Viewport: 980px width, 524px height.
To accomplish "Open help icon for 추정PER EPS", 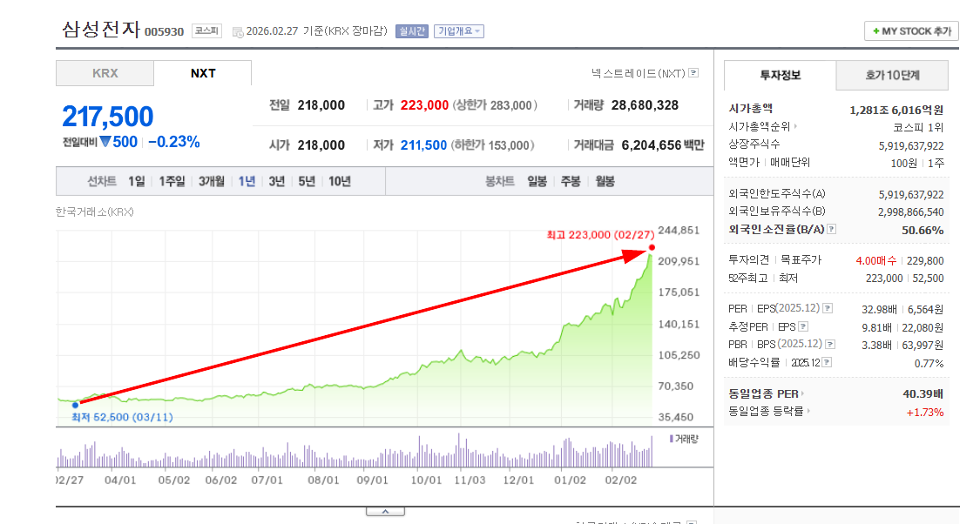I will 803,326.
